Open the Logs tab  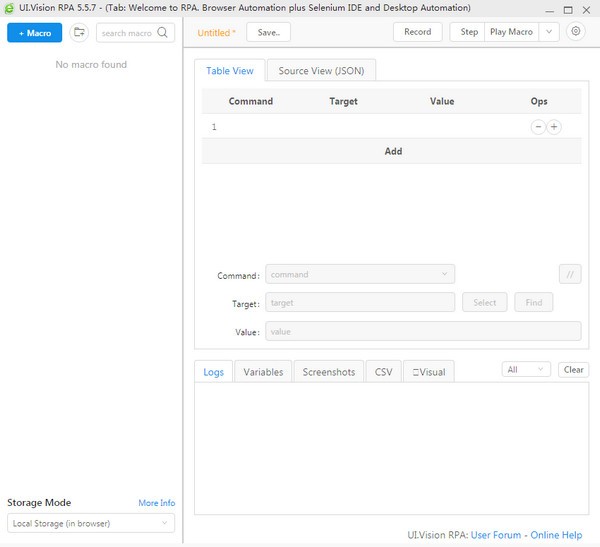tap(214, 372)
